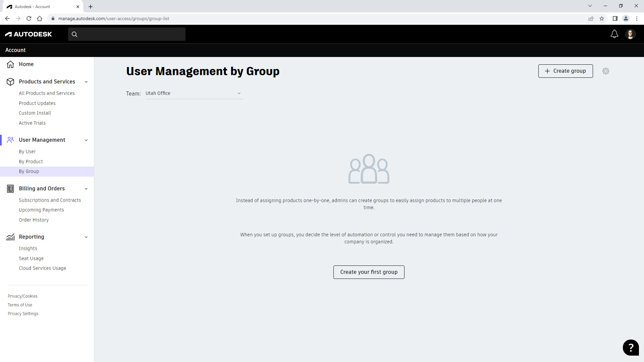The width and height of the screenshot is (644, 362).
Task: Click the Home label in sidebar
Action: [x=26, y=64]
